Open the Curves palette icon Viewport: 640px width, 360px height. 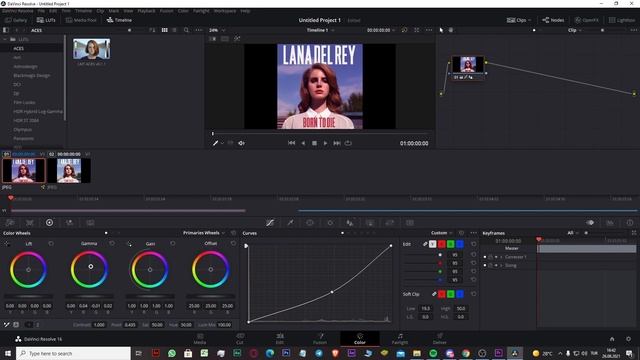pyautogui.click(x=270, y=222)
